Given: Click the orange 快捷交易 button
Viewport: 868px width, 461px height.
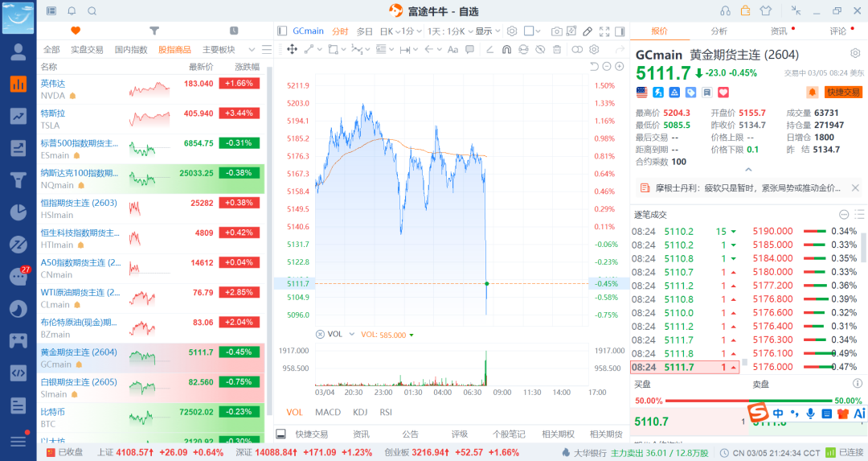Looking at the screenshot, I should (x=843, y=92).
